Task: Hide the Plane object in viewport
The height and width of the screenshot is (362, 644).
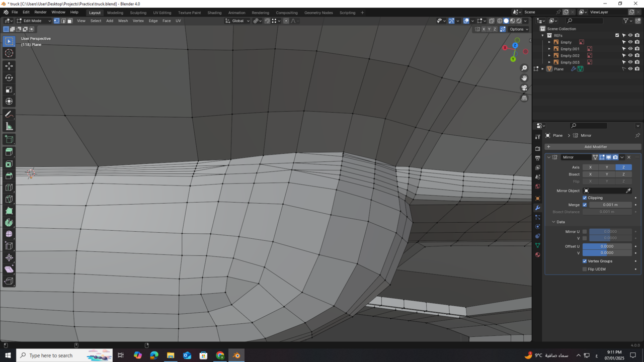Action: tap(630, 69)
